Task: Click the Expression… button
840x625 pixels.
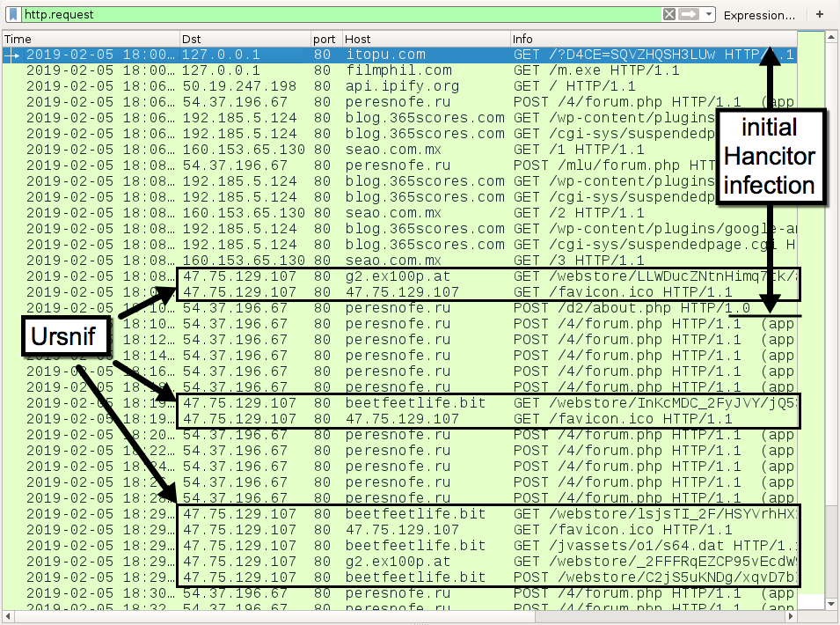Action: pyautogui.click(x=759, y=15)
